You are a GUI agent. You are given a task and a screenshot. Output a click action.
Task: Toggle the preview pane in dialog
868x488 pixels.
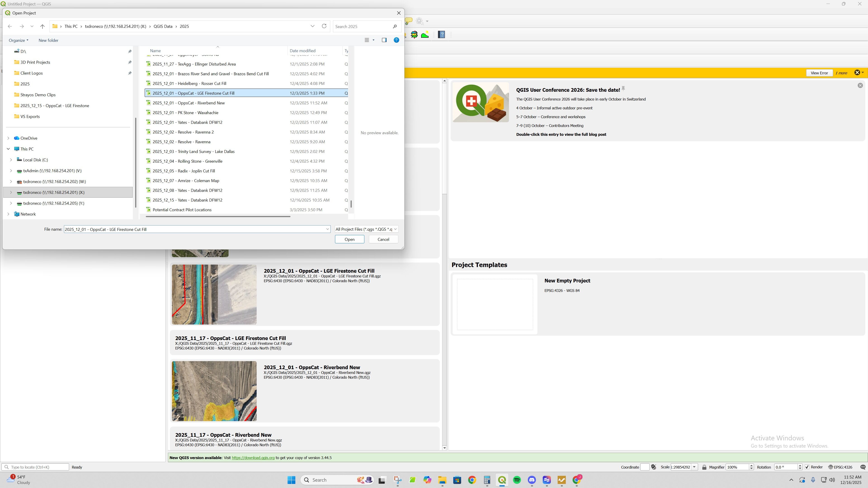point(384,40)
